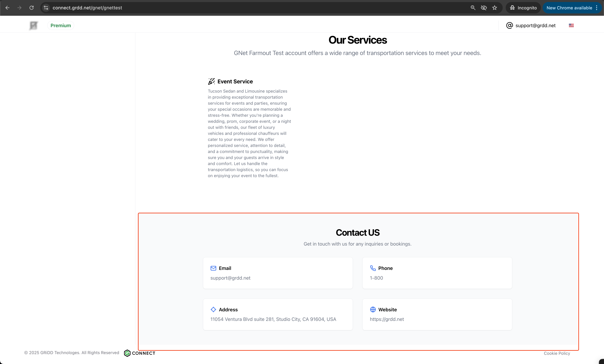Open site information icon in address bar

point(46,8)
